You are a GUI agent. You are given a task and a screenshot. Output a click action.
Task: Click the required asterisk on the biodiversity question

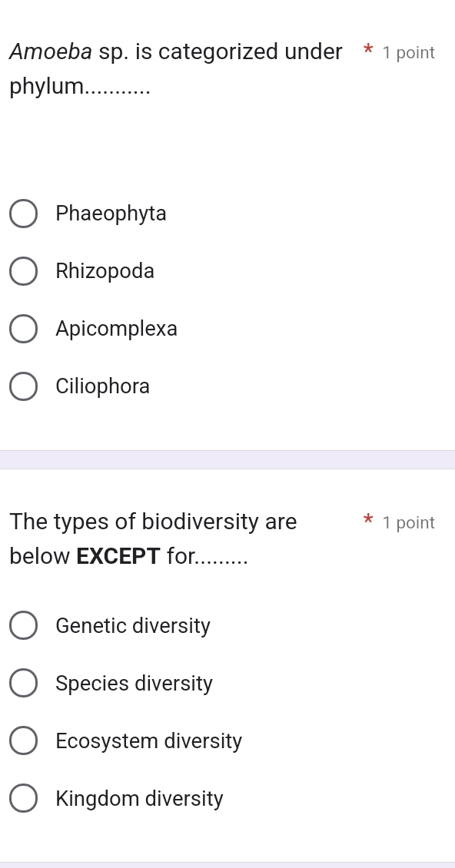point(368,521)
